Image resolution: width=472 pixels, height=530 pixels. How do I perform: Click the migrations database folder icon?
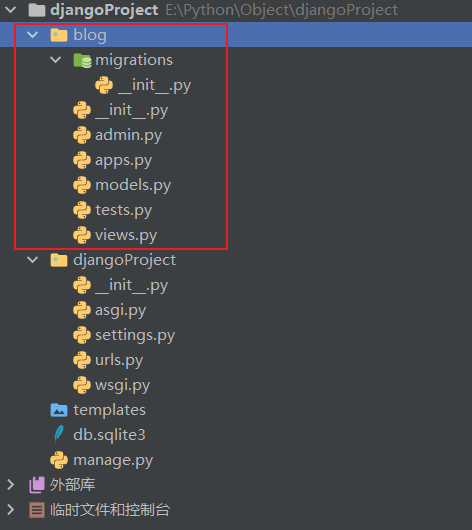82,61
